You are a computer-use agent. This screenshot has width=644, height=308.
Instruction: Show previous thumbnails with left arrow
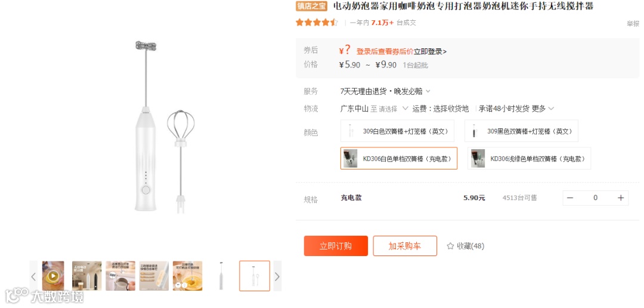33,276
